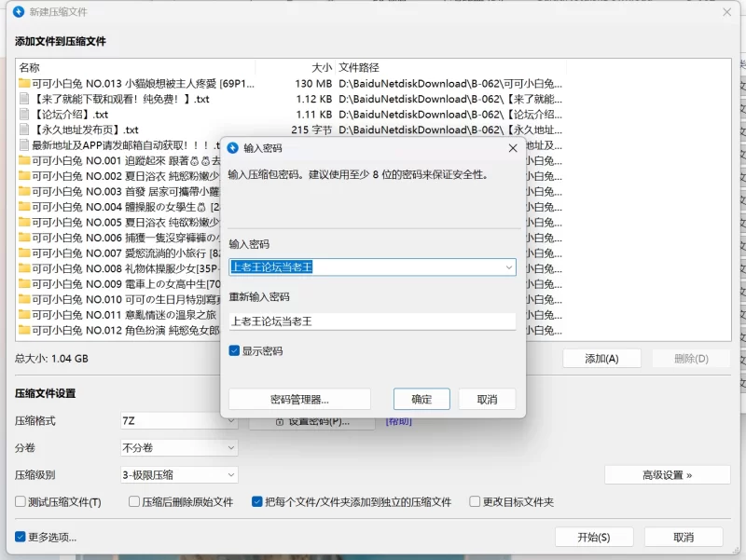
Task: Toggle 把每个文件/文件夹添加到独立的压缩文件 checkbox
Action: point(257,501)
